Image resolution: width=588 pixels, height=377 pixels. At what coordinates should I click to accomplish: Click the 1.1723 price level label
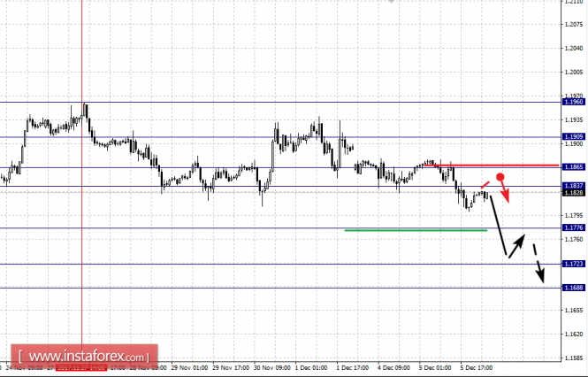[x=574, y=264]
